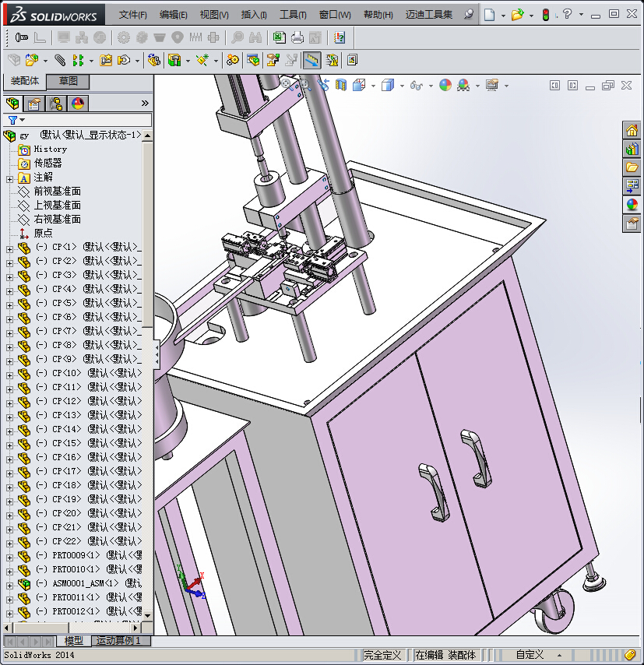Open the 文件(F) menu
This screenshot has height=665, width=644.
point(133,15)
